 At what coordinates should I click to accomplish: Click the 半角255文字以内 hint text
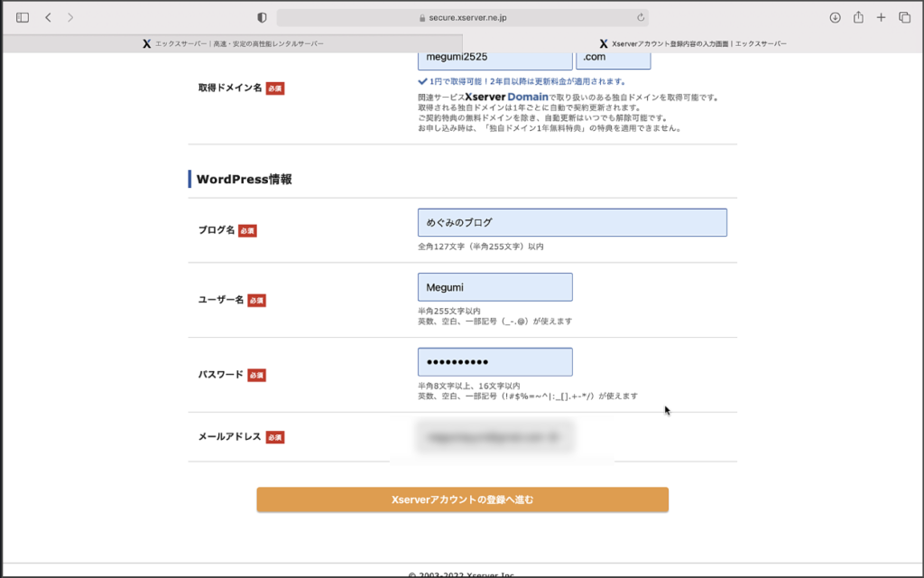pos(449,311)
